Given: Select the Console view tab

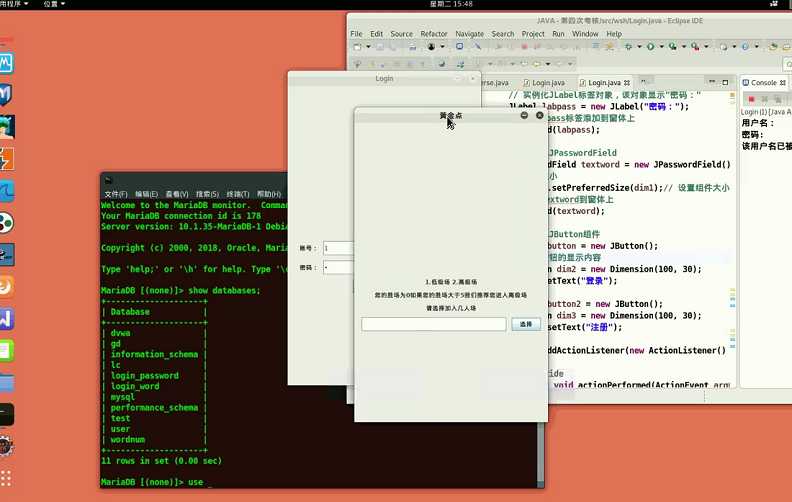Looking at the screenshot, I should [763, 83].
